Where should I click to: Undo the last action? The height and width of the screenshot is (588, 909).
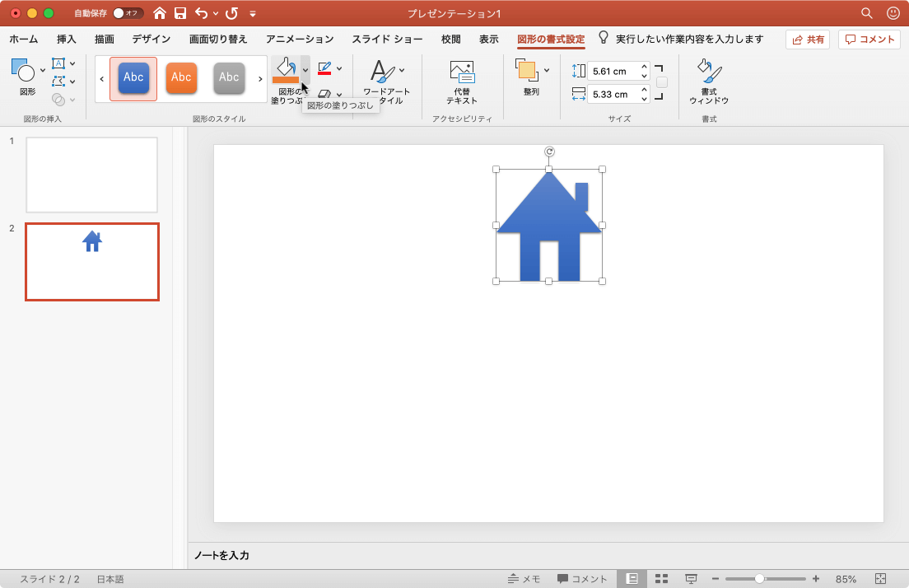[201, 12]
